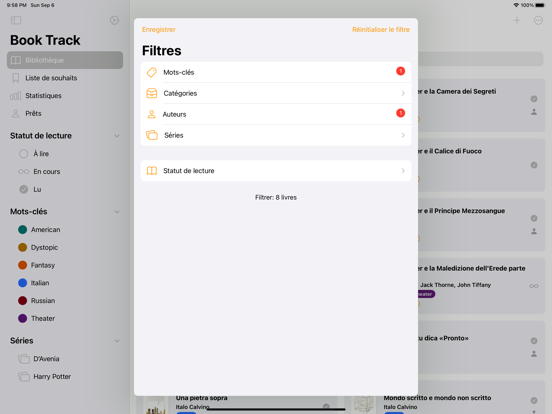Click the Auteurs person icon

click(151, 114)
